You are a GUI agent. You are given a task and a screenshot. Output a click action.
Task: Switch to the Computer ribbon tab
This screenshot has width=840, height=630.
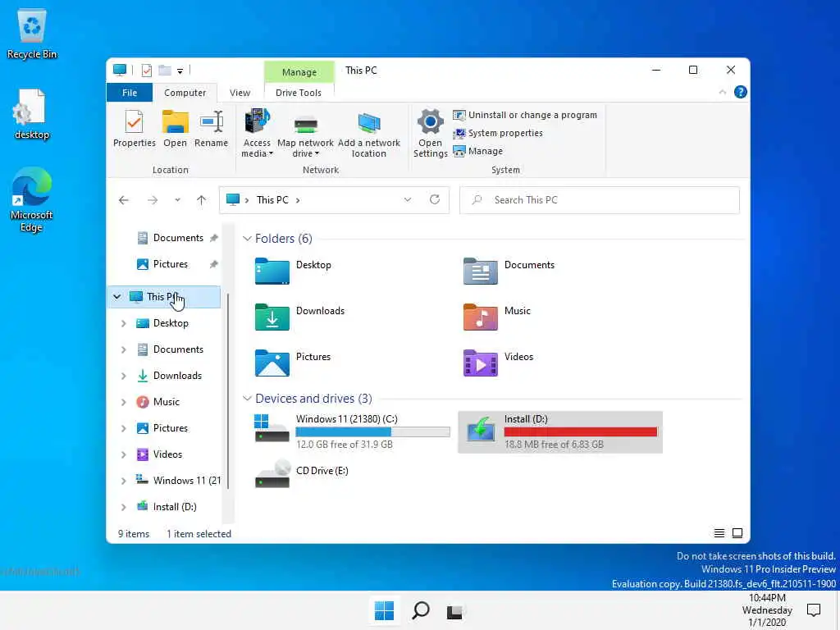click(185, 93)
